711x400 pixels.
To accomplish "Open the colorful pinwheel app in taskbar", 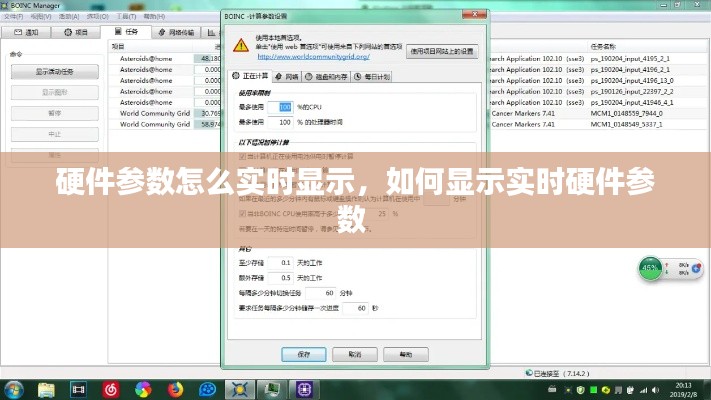I will [143, 390].
